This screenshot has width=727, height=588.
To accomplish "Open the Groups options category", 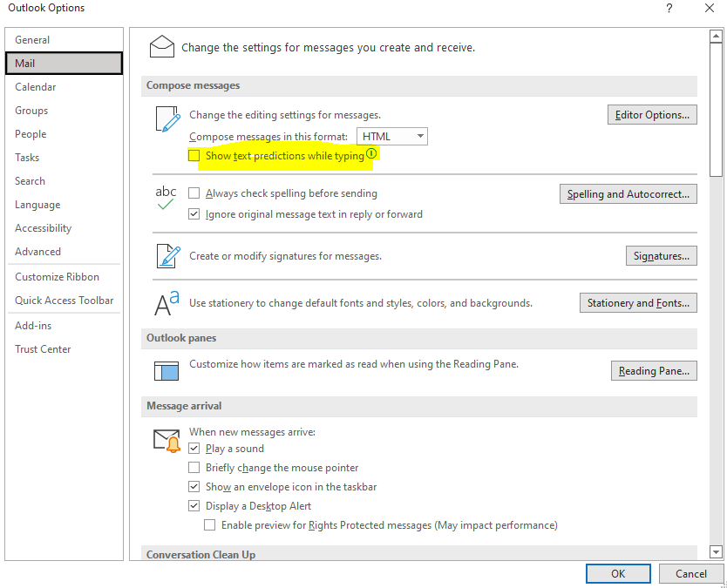I will tap(64, 111).
